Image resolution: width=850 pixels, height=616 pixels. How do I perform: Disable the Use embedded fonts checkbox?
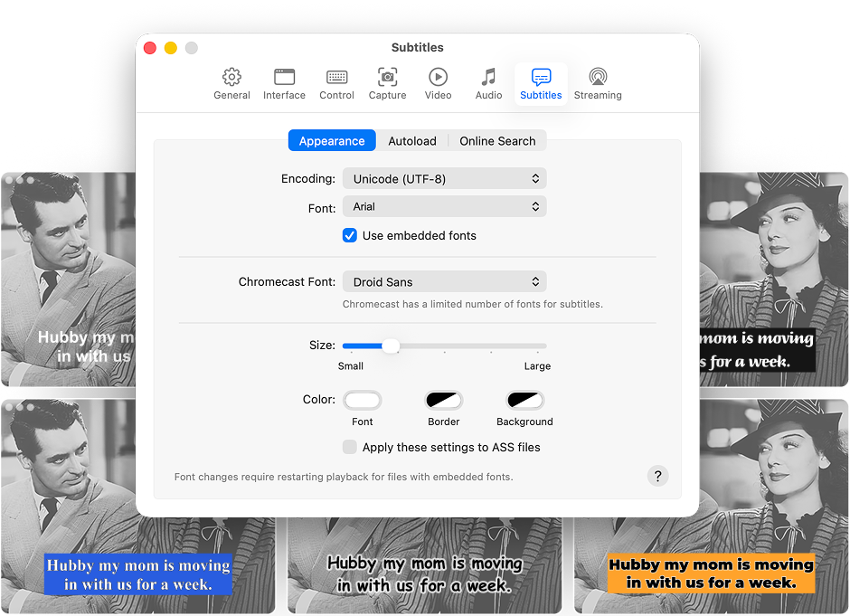coord(349,235)
